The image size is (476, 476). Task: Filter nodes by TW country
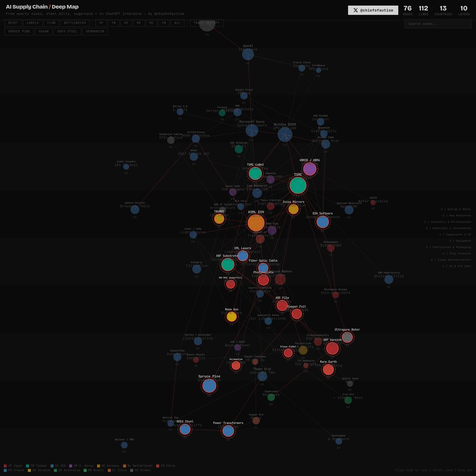(x=113, y=23)
